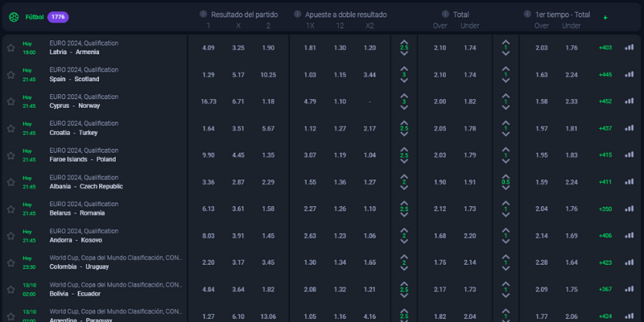This screenshot has height=322, width=644.
Task: Show +403 more markets for Latvia - Armenia
Action: coord(605,47)
